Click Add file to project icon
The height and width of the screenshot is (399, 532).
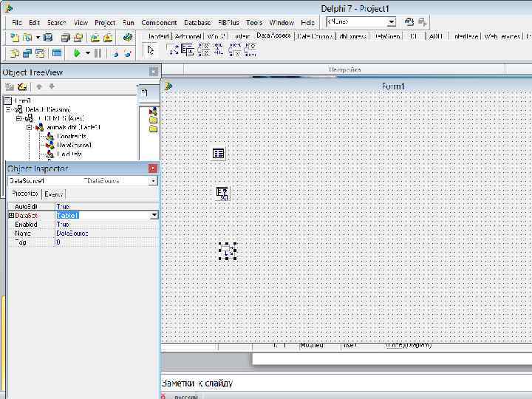(x=95, y=38)
